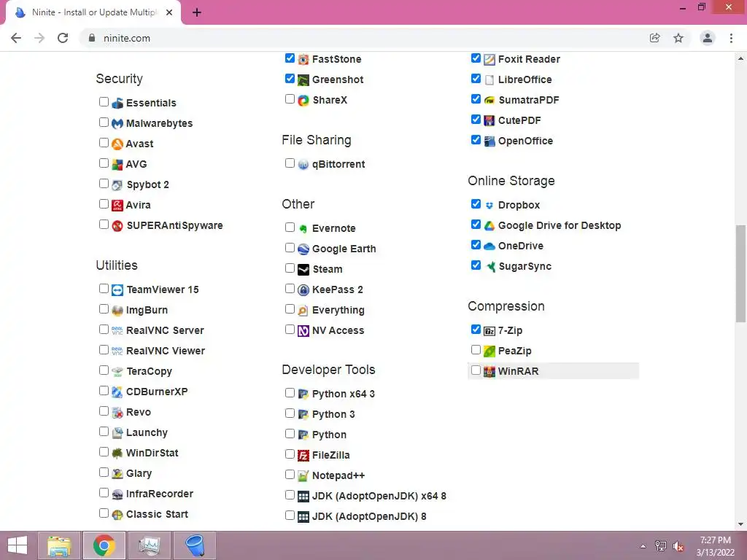Image resolution: width=747 pixels, height=560 pixels.
Task: Click the SUPERAntiSpyware icon
Action: tap(117, 226)
